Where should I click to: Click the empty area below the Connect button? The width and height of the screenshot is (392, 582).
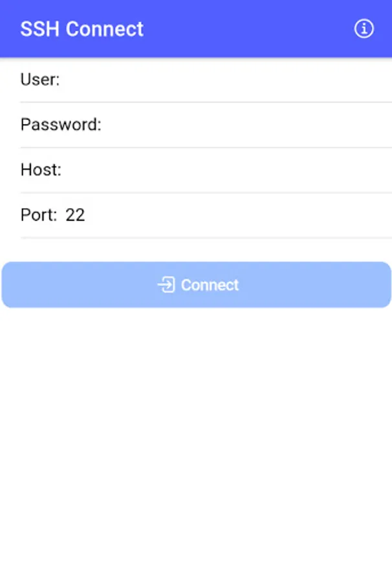pos(196,442)
